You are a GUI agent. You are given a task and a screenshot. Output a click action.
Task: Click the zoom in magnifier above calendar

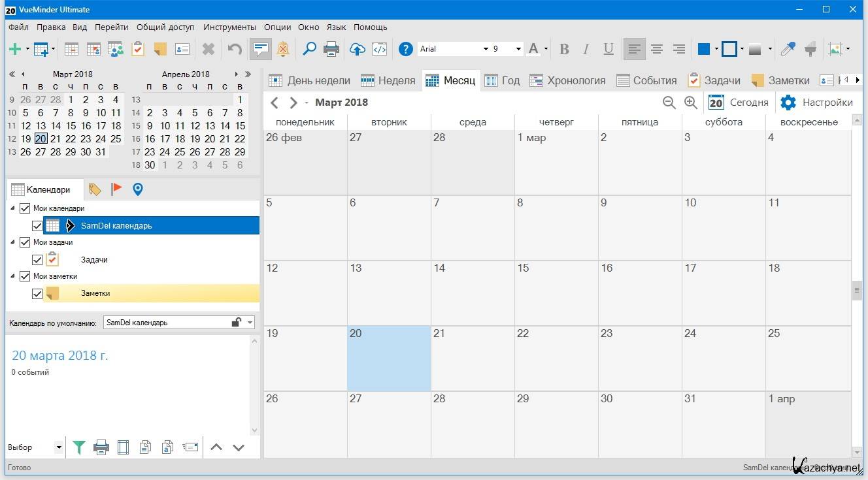coord(691,103)
